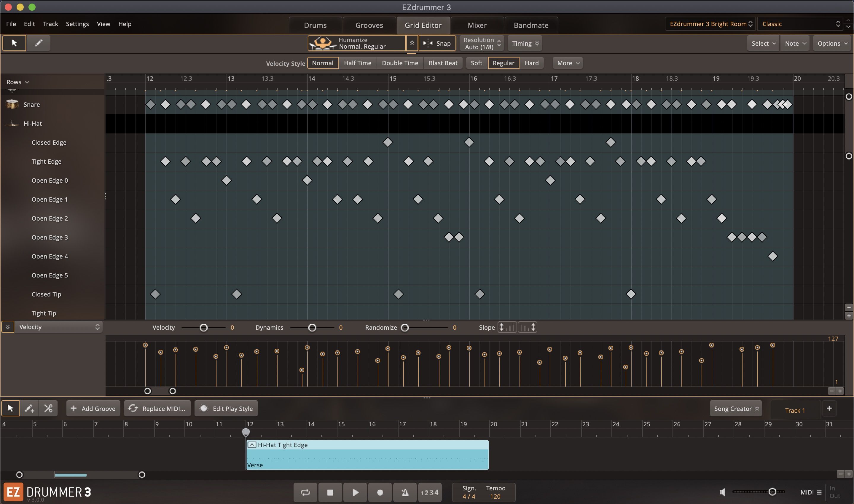854x504 pixels.
Task: Click the Stop button
Action: 330,492
